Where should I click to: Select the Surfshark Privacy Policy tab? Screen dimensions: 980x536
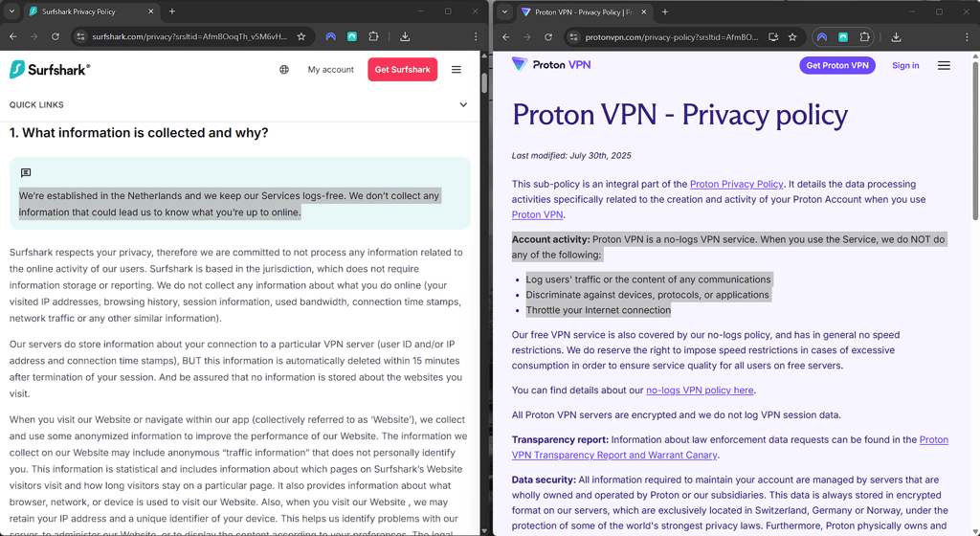(91, 11)
